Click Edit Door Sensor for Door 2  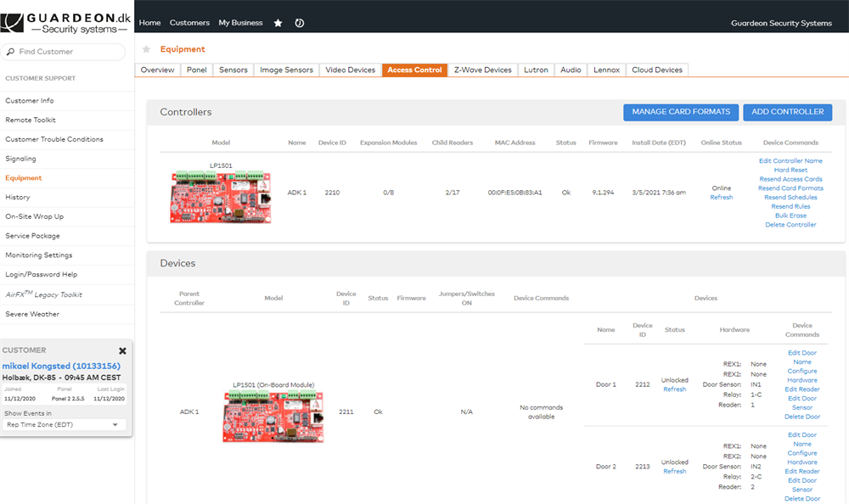[802, 485]
